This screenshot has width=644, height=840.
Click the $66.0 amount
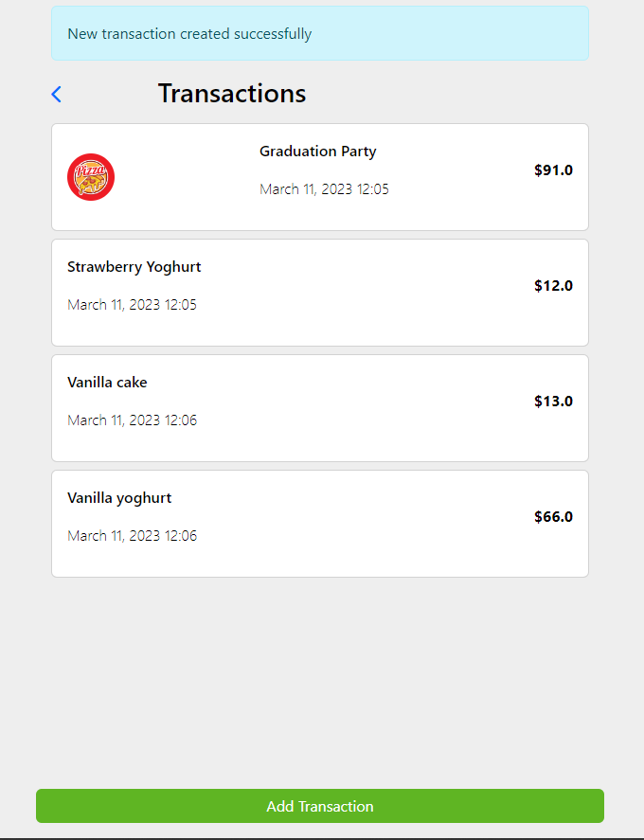(553, 517)
